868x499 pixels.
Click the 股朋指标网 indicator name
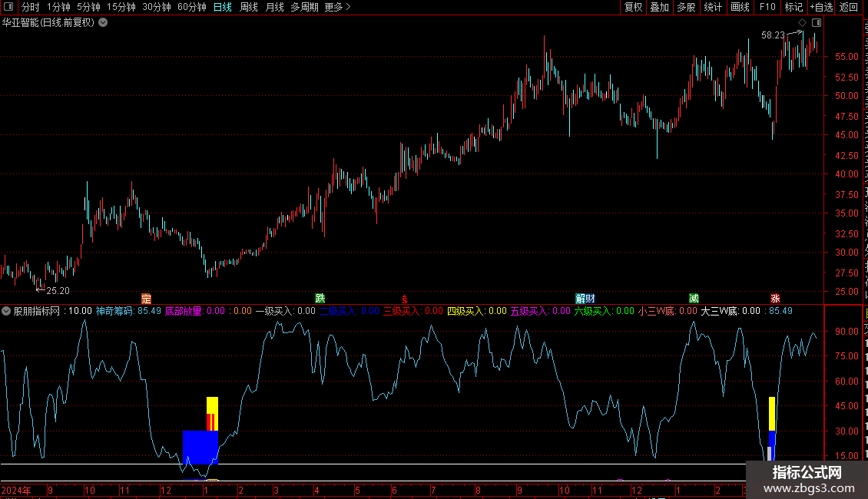coord(37,311)
